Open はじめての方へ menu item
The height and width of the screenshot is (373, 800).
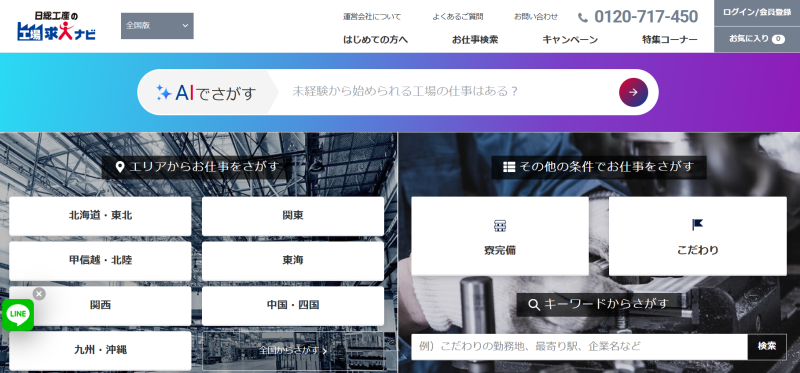point(376,40)
